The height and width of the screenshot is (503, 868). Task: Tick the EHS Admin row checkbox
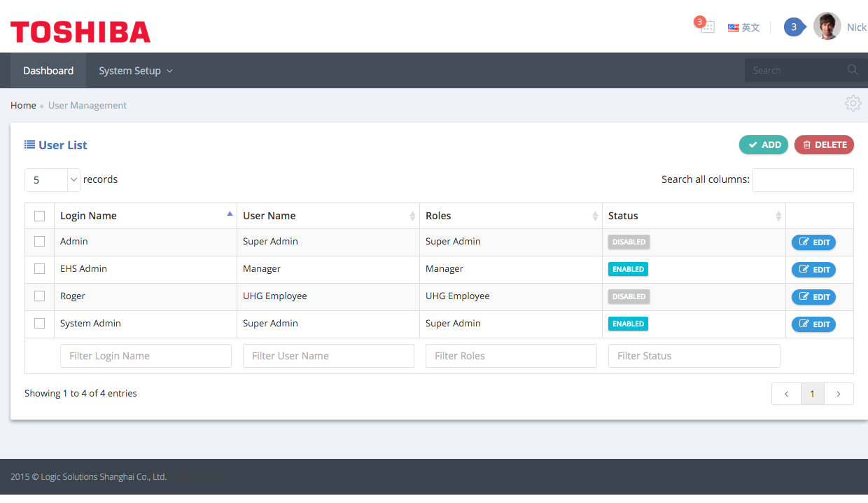tap(39, 268)
